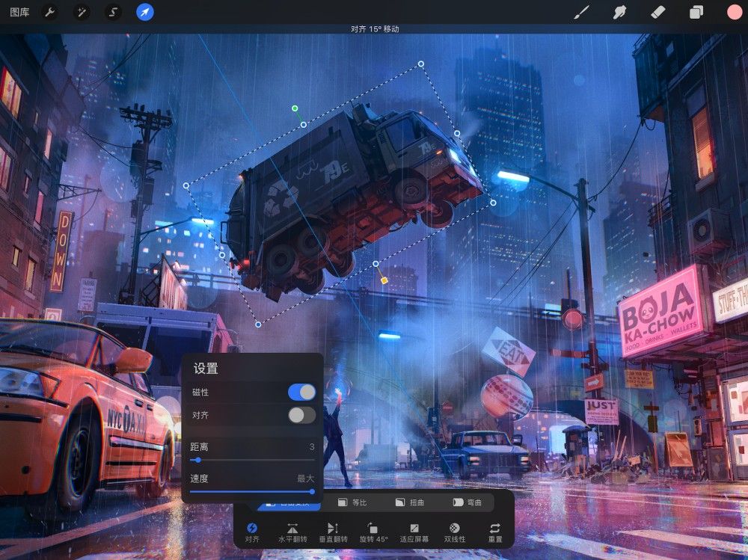Open the color swatch in the top corner
The width and height of the screenshot is (748, 560).
point(729,11)
